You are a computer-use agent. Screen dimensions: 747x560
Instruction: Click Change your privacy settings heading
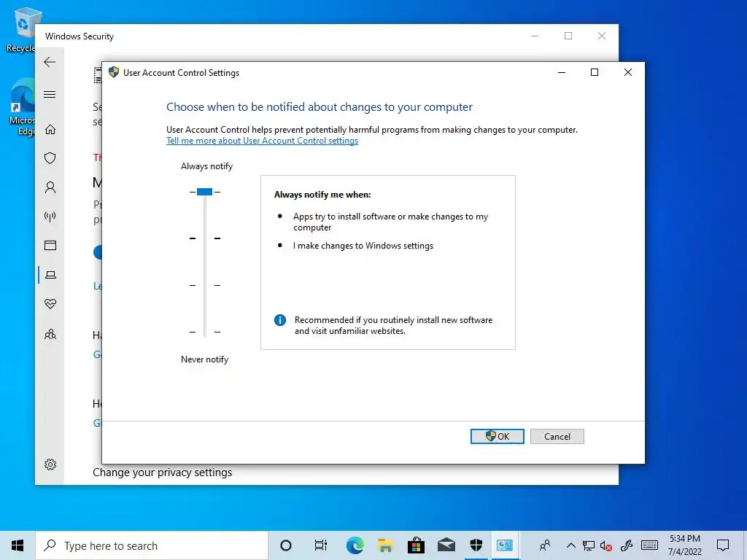click(x=163, y=472)
